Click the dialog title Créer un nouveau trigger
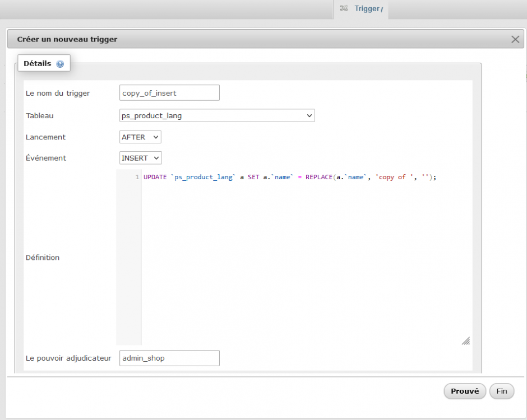 click(x=67, y=39)
